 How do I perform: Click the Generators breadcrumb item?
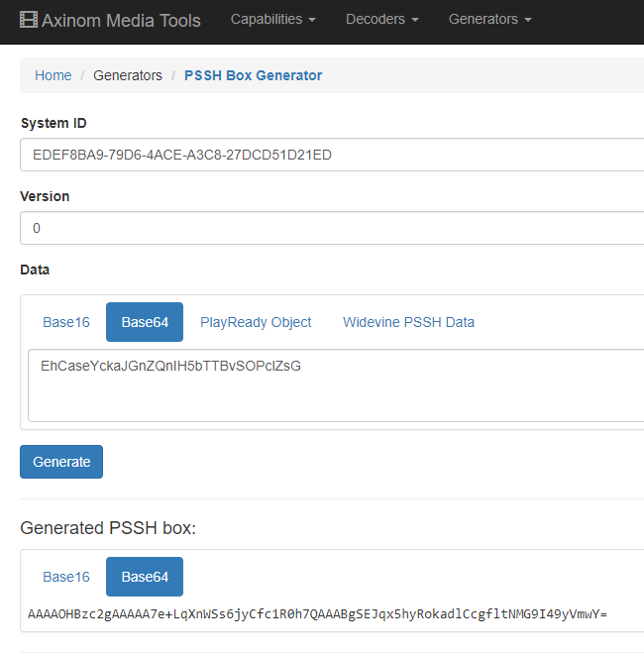pos(128,75)
